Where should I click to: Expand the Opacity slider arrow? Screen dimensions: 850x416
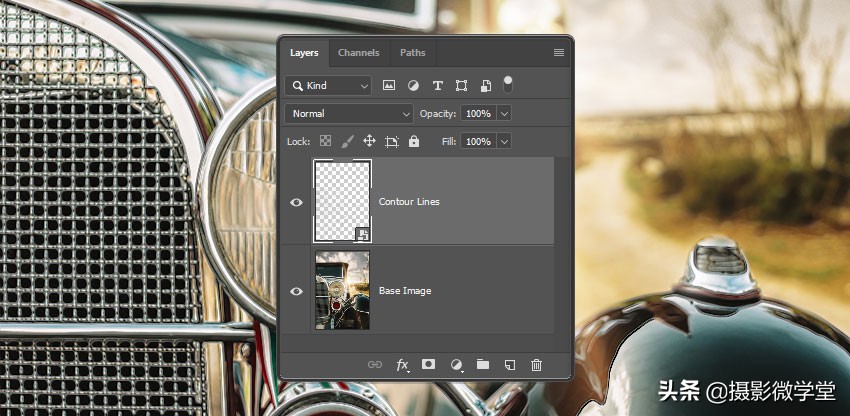click(x=504, y=113)
